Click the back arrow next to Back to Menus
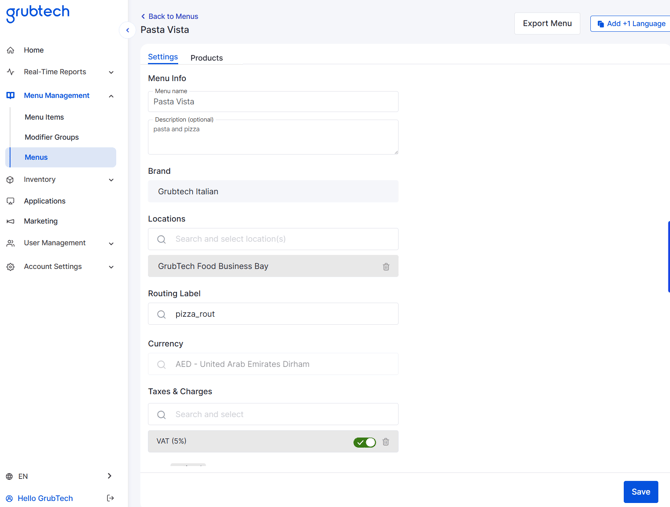 tap(143, 16)
